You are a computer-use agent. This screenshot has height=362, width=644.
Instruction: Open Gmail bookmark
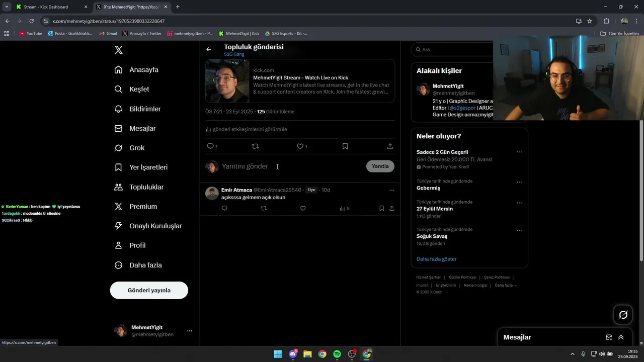click(108, 34)
